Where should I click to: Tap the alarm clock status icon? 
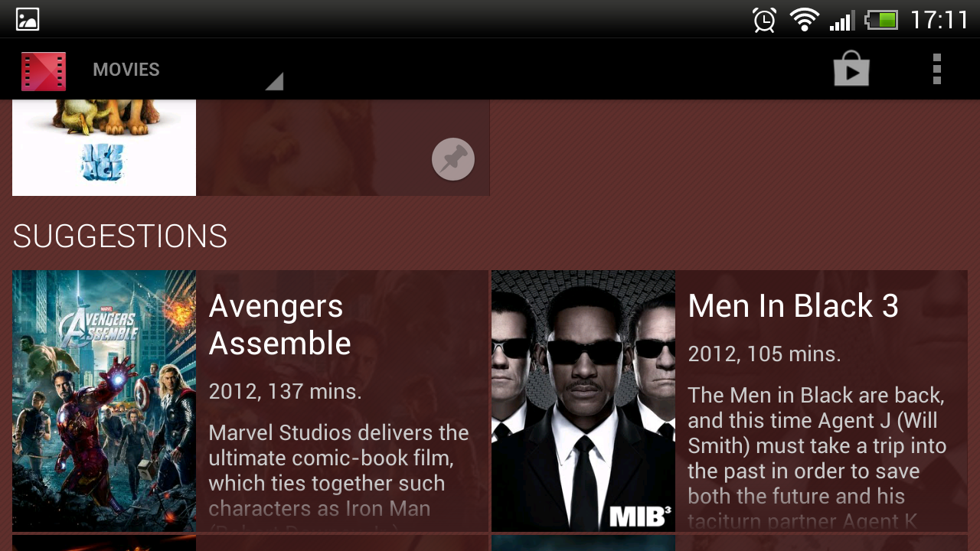tap(764, 19)
